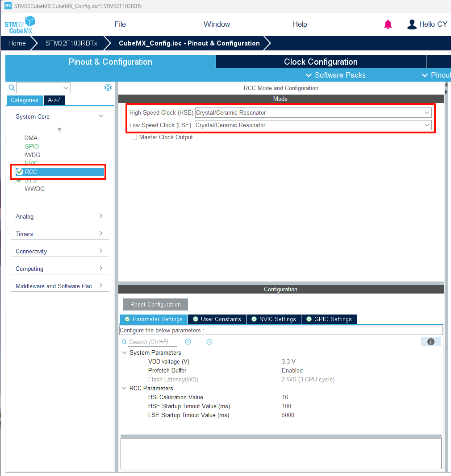Click the user account avatar icon
This screenshot has width=451, height=476.
412,25
